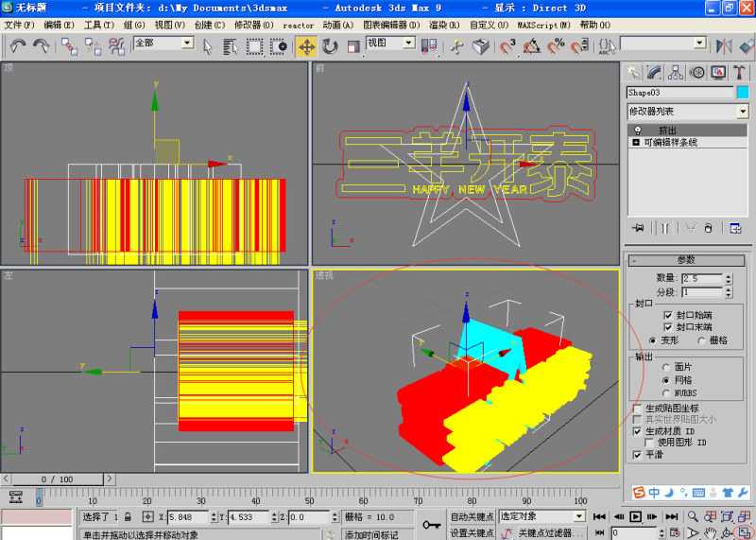Screen dimensions: 756x540
Task: Select the 面片 output radio button
Action: pyautogui.click(x=666, y=367)
